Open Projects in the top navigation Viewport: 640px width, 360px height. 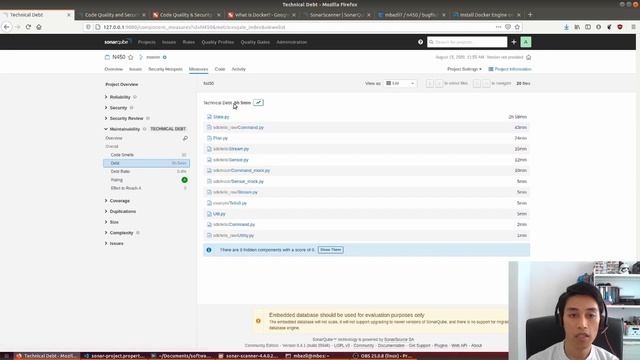point(147,42)
